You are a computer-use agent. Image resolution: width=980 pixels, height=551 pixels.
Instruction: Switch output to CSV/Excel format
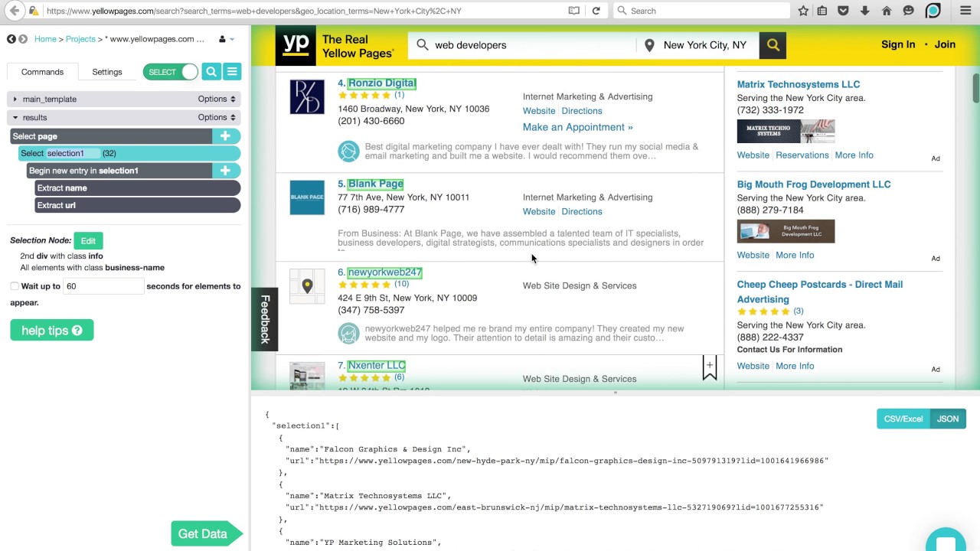coord(903,419)
